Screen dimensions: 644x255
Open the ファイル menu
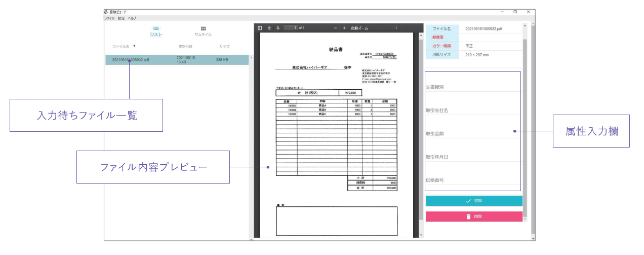coord(109,18)
